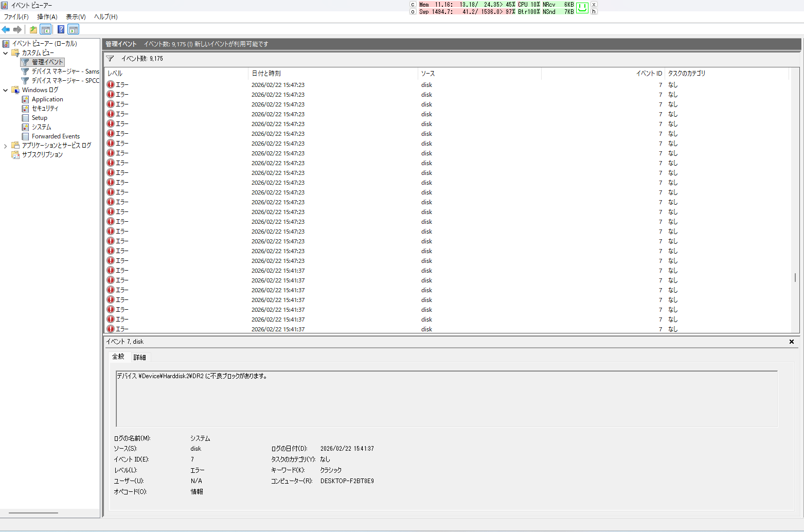Click the funnel filter icon above event list
The height and width of the screenshot is (532, 804).
110,59
